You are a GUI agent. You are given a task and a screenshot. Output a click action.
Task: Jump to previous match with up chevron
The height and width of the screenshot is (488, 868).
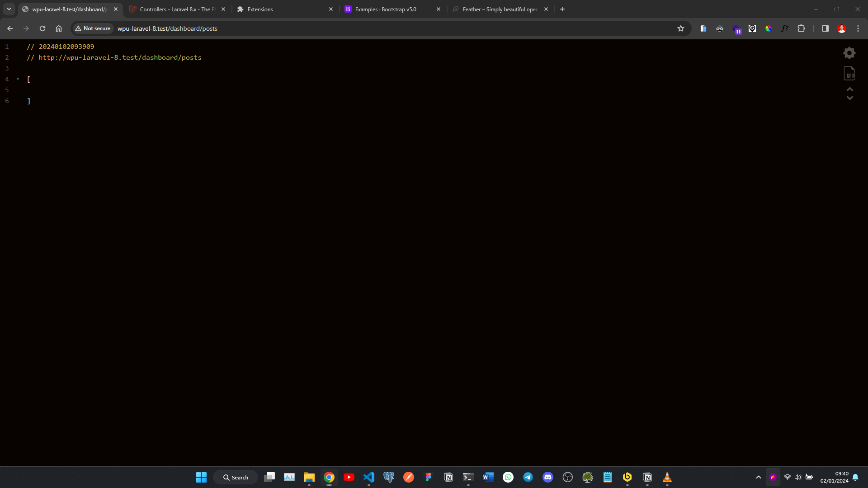tap(849, 89)
